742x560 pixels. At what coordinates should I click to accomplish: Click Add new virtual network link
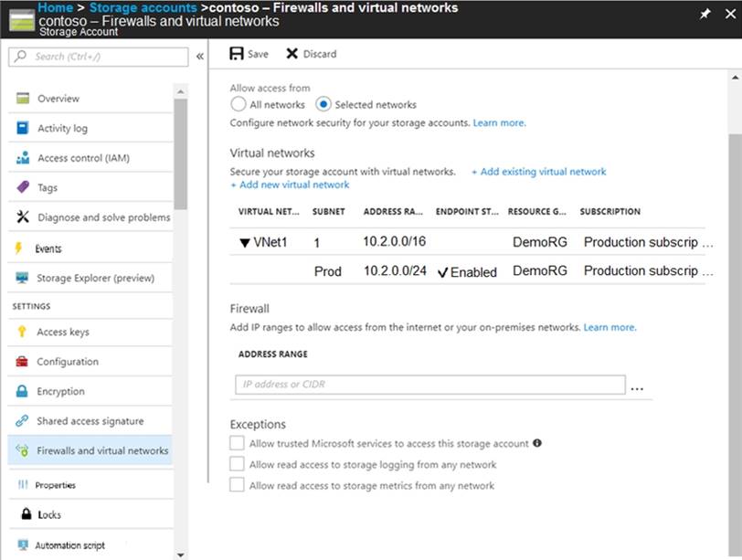tap(290, 185)
